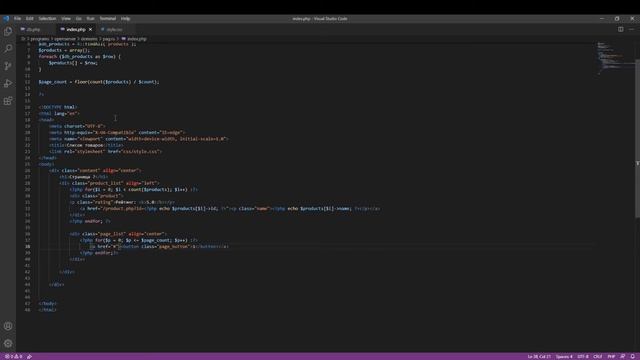Click the $page_count floor line of code
The height and width of the screenshot is (360, 640).
[x=99, y=82]
